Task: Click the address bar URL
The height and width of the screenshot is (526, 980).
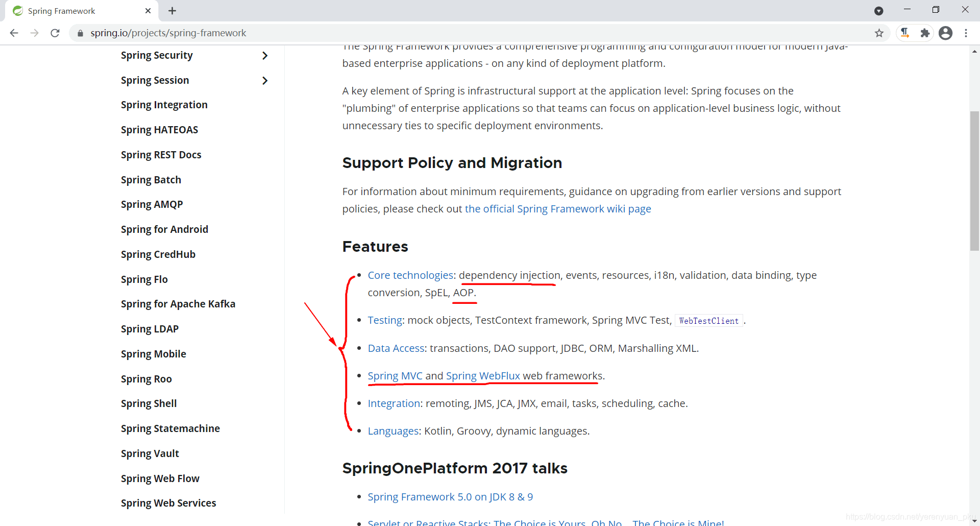Action: tap(168, 33)
